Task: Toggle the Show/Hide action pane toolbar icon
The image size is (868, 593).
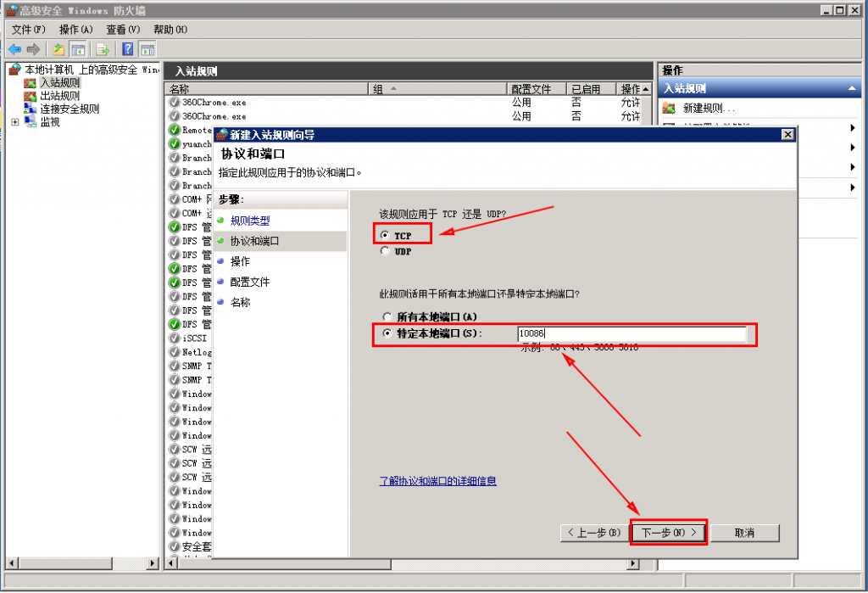Action: point(147,50)
